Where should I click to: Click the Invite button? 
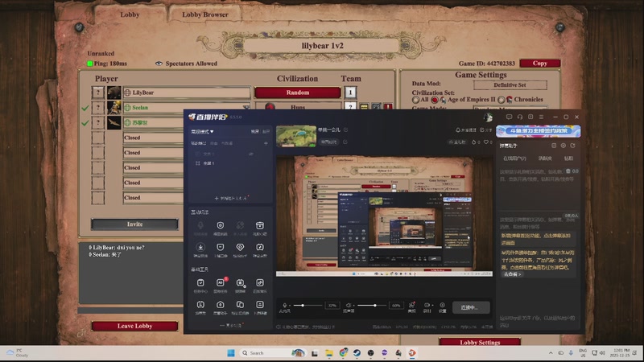tap(134, 224)
